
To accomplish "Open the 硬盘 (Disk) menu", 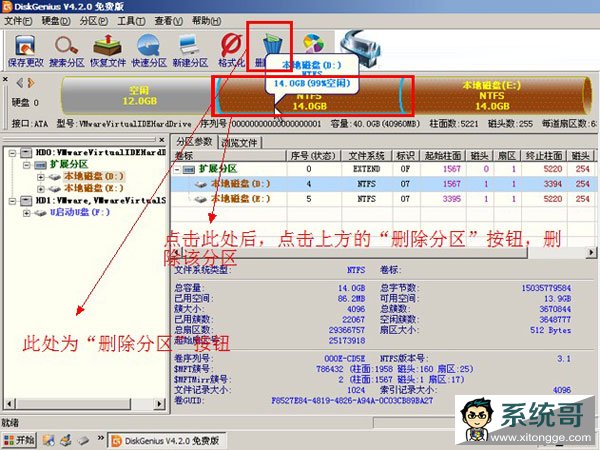I will [56, 21].
